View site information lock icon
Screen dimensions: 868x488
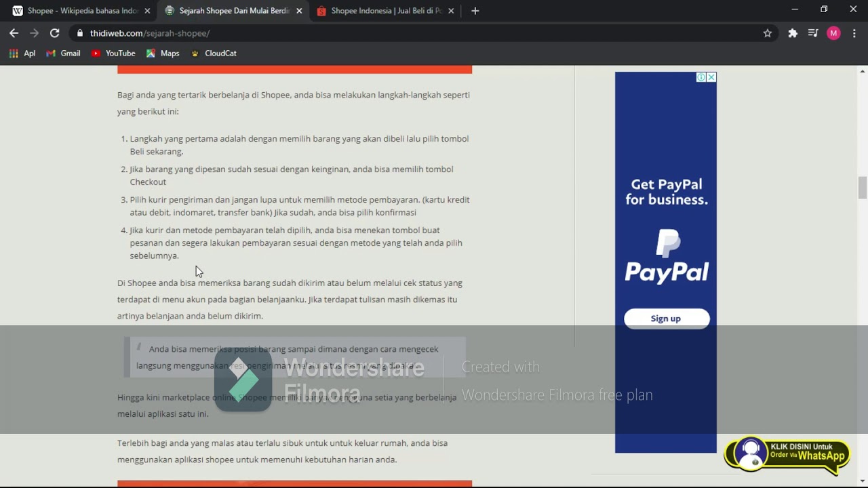pyautogui.click(x=80, y=33)
